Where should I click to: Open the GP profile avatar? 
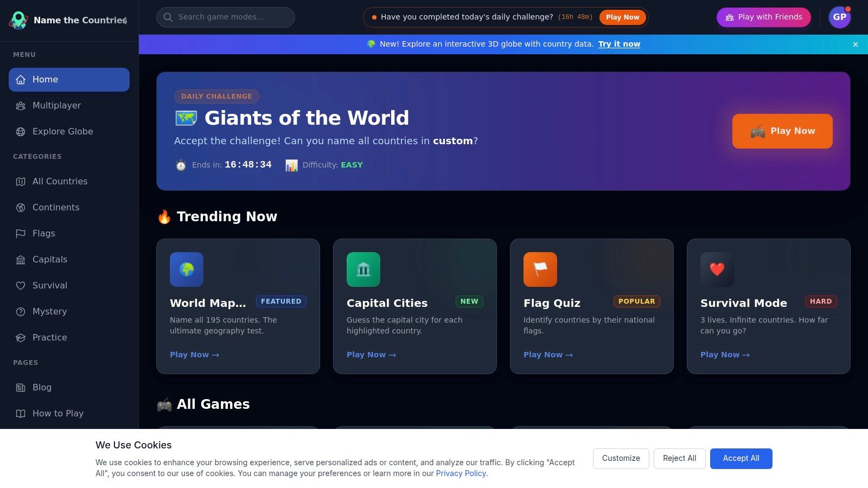[x=839, y=17]
